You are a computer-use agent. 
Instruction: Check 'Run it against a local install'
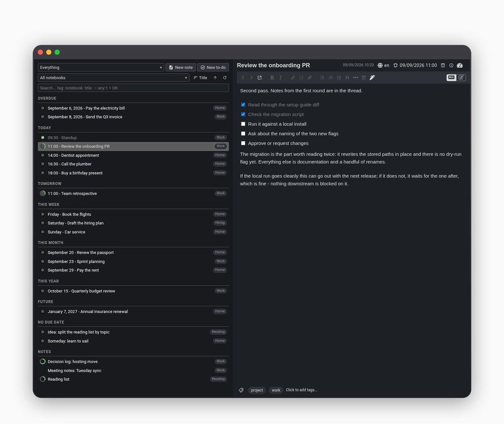(x=243, y=124)
